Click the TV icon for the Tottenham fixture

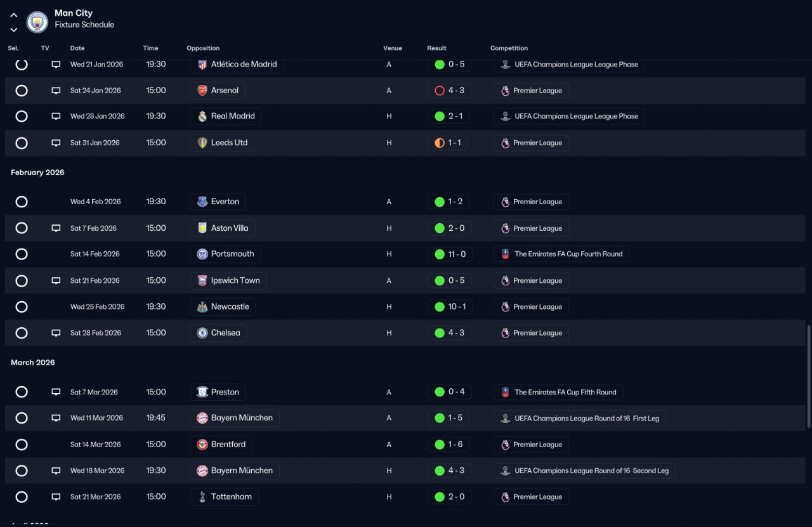(56, 497)
